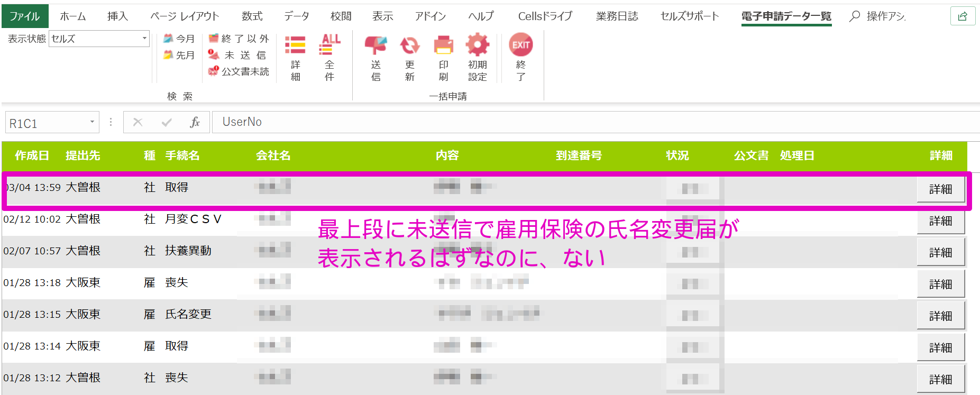
Task: Switch to the アドイン tab
Action: [x=431, y=16]
